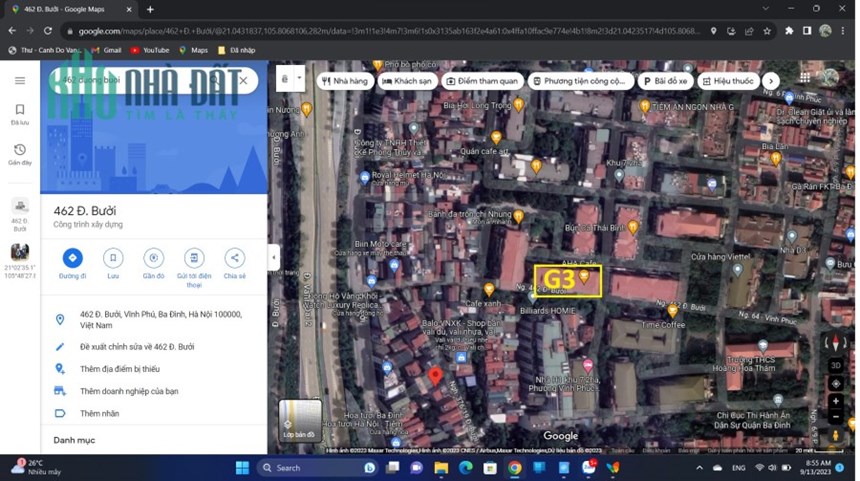Open Microsoft Edge from the taskbar
The height and width of the screenshot is (481, 860).
click(x=466, y=467)
